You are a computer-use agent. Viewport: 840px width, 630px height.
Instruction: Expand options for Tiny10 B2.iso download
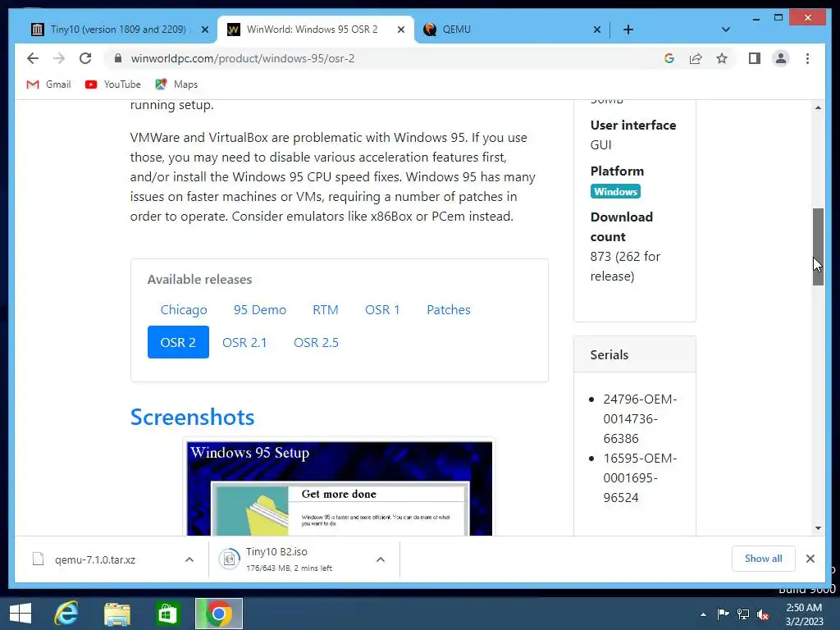[381, 559]
